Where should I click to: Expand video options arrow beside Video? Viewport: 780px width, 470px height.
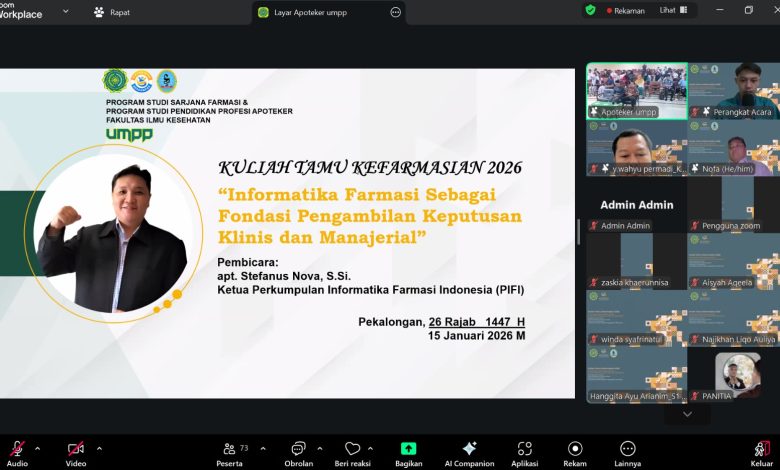(x=99, y=448)
